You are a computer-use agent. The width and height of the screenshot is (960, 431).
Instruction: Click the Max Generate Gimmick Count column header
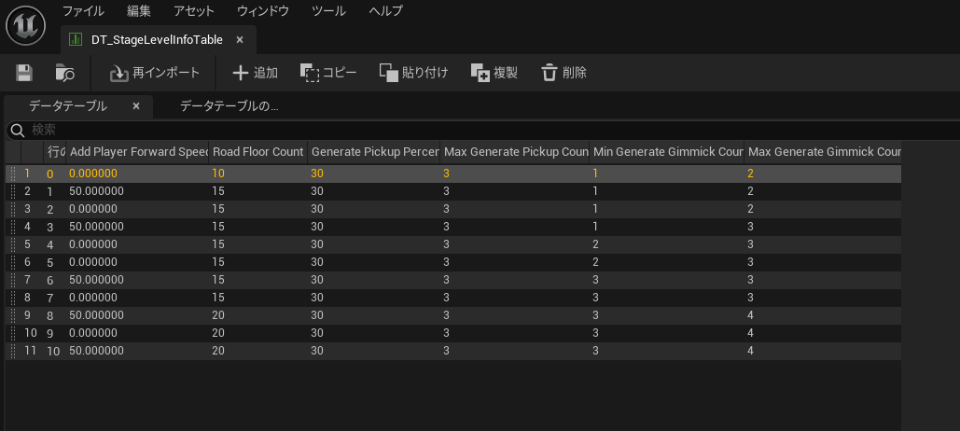click(823, 152)
